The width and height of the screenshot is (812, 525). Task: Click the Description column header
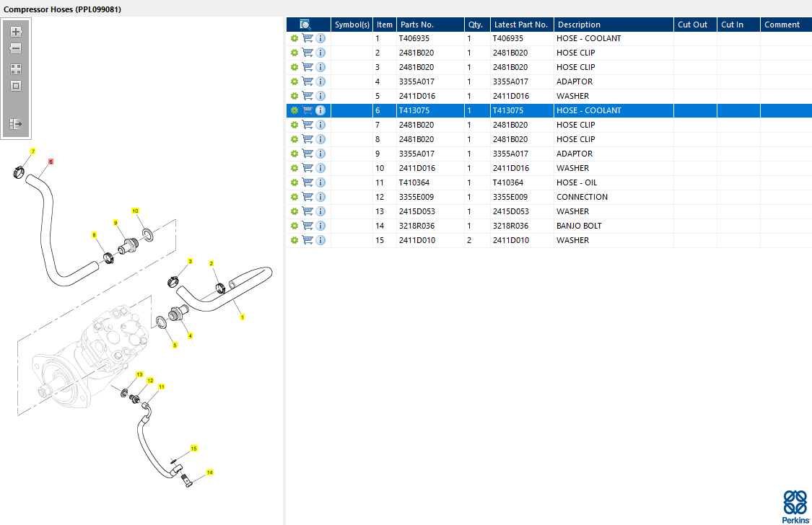pos(614,25)
